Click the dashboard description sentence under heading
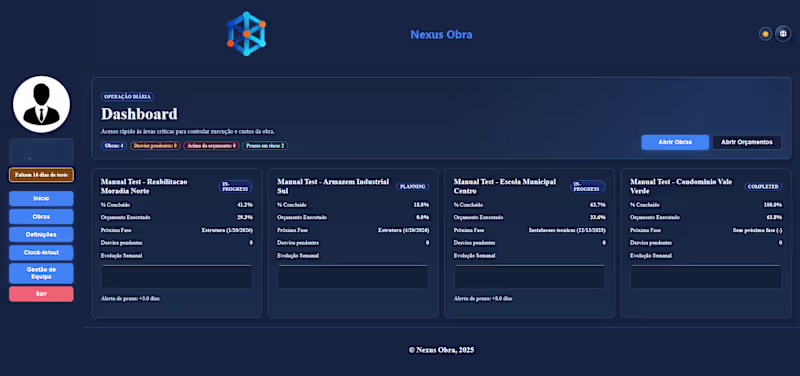800x376 pixels. (188, 132)
